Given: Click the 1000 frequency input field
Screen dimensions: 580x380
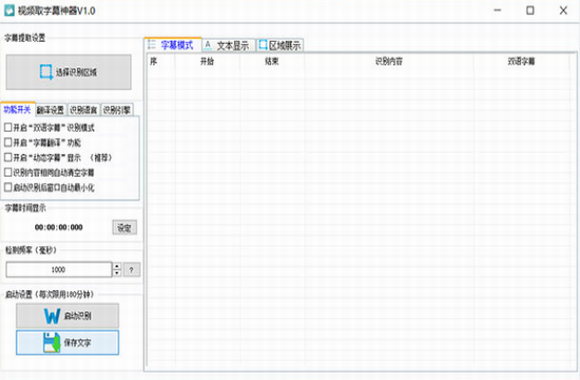Looking at the screenshot, I should pos(58,270).
